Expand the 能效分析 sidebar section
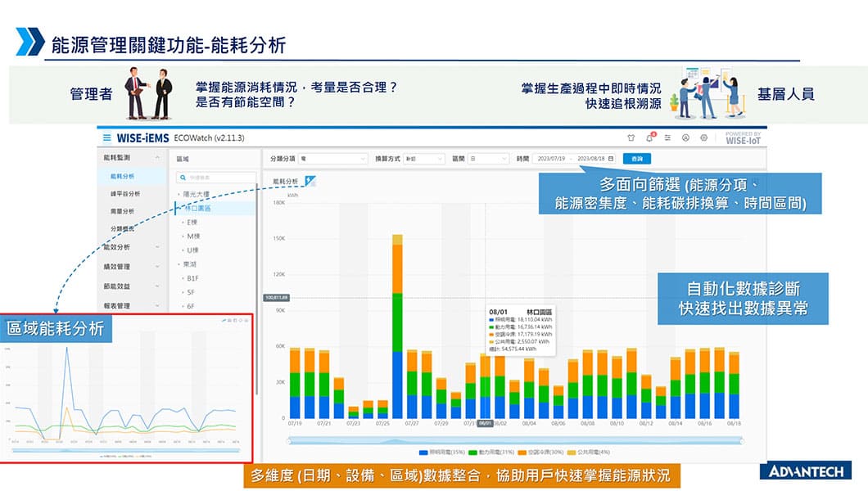The height and width of the screenshot is (491, 868). pos(132,246)
